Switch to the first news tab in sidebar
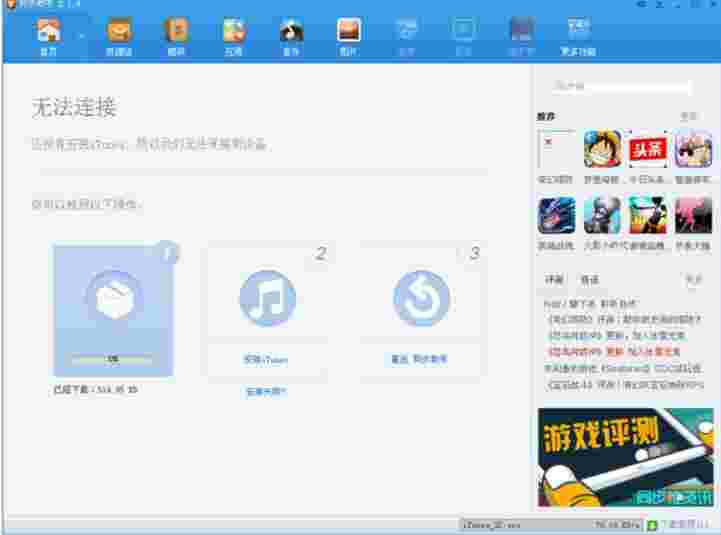The width and height of the screenshot is (721, 535). (554, 279)
